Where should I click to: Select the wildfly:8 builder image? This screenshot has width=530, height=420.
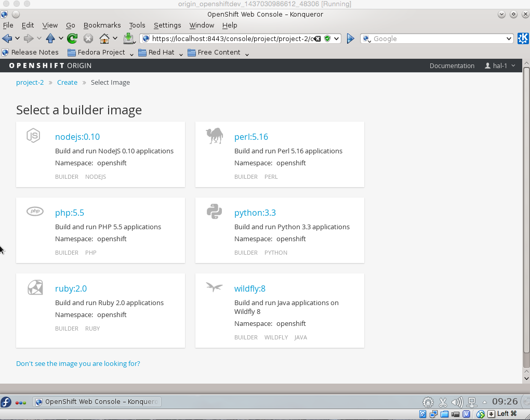250,289
